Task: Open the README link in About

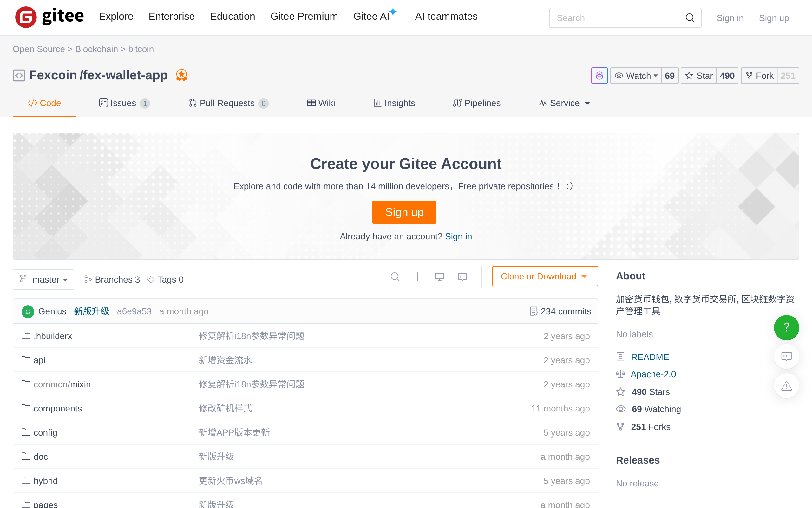Action: click(x=650, y=357)
